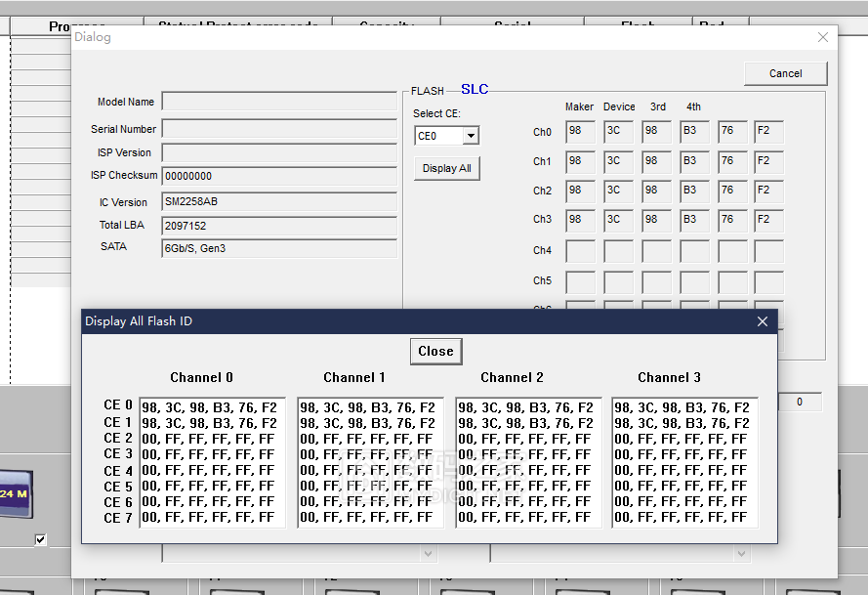The width and height of the screenshot is (868, 595).
Task: Open the Select CE dropdown
Action: (471, 136)
